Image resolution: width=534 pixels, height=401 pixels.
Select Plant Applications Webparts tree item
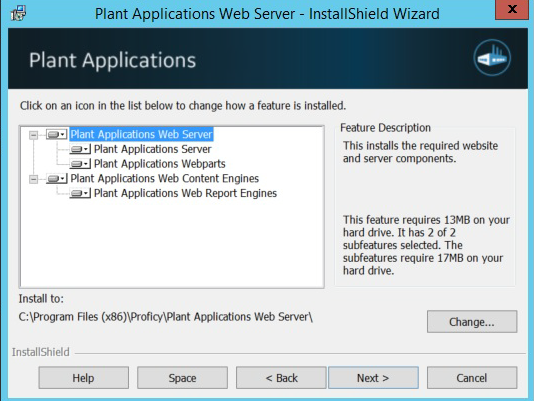159,164
